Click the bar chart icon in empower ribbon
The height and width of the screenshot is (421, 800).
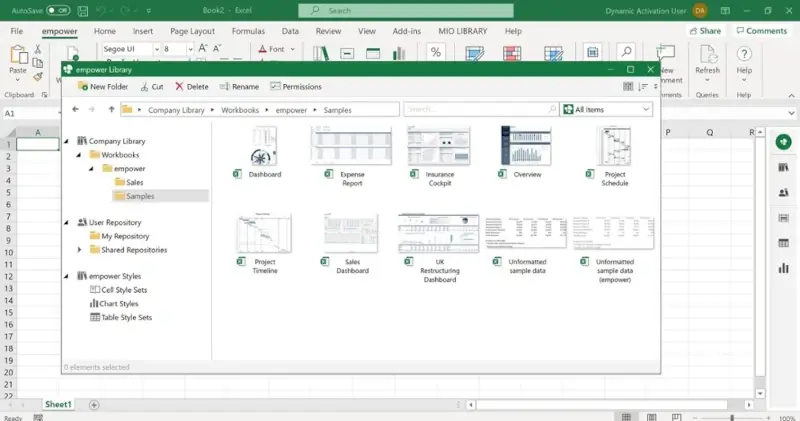coord(399,53)
